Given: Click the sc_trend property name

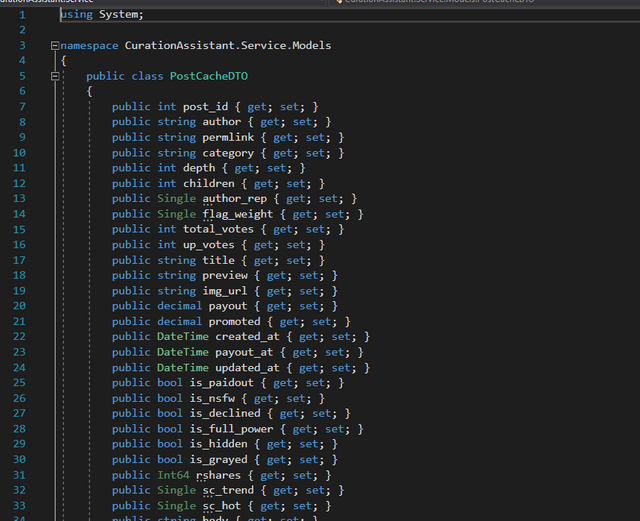Looking at the screenshot, I should tap(228, 490).
